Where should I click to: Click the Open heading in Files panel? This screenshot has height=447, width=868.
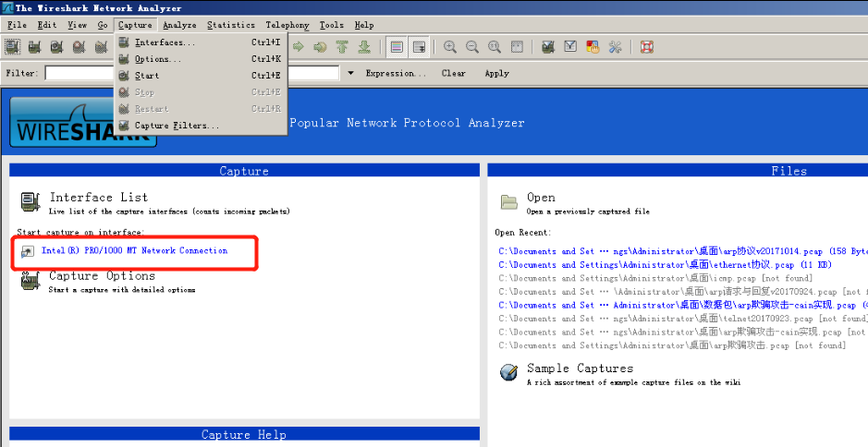click(x=541, y=198)
